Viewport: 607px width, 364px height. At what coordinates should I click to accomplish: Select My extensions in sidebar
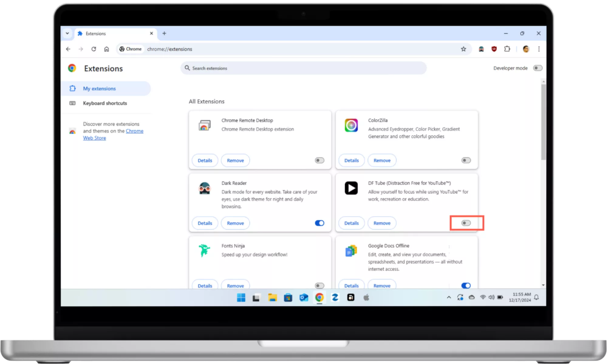pos(99,89)
